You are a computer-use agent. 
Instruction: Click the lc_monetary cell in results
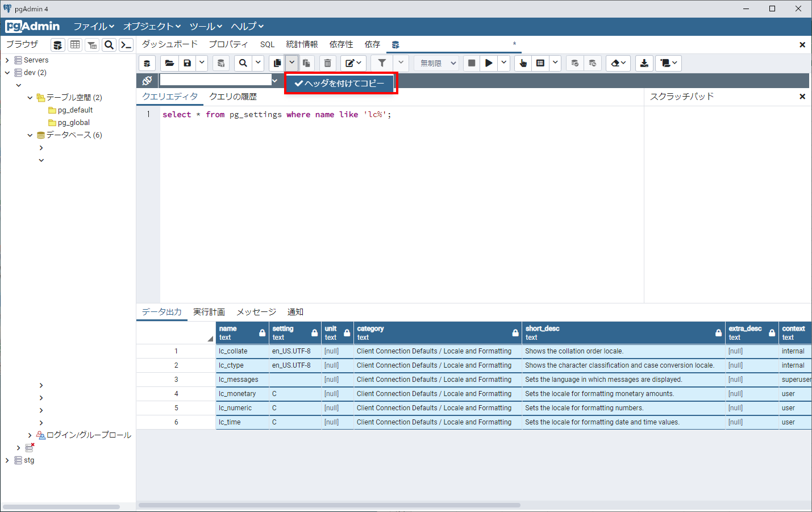238,394
